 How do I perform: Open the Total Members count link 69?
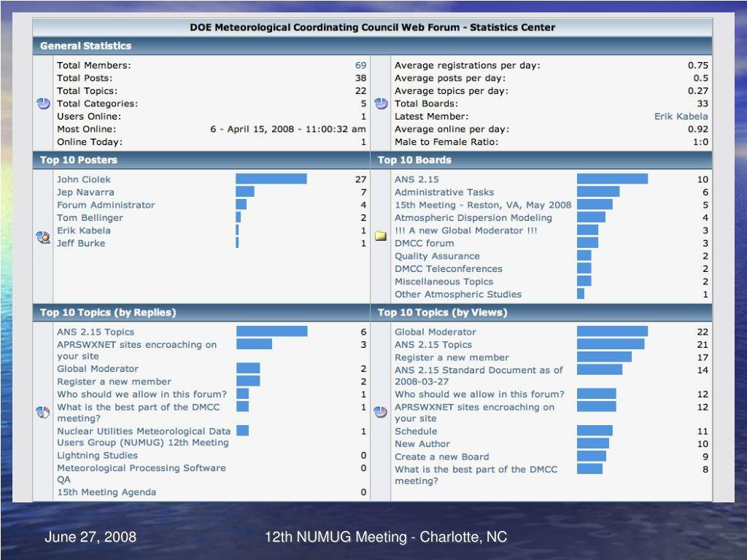click(x=360, y=65)
